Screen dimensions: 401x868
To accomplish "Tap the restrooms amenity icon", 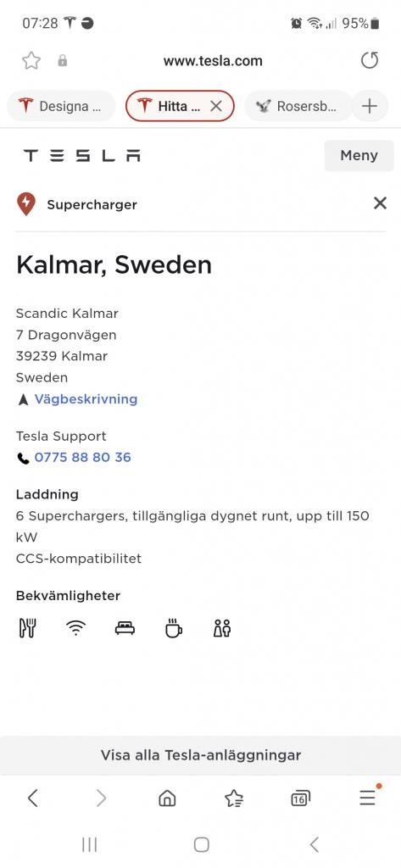I will click(x=222, y=628).
